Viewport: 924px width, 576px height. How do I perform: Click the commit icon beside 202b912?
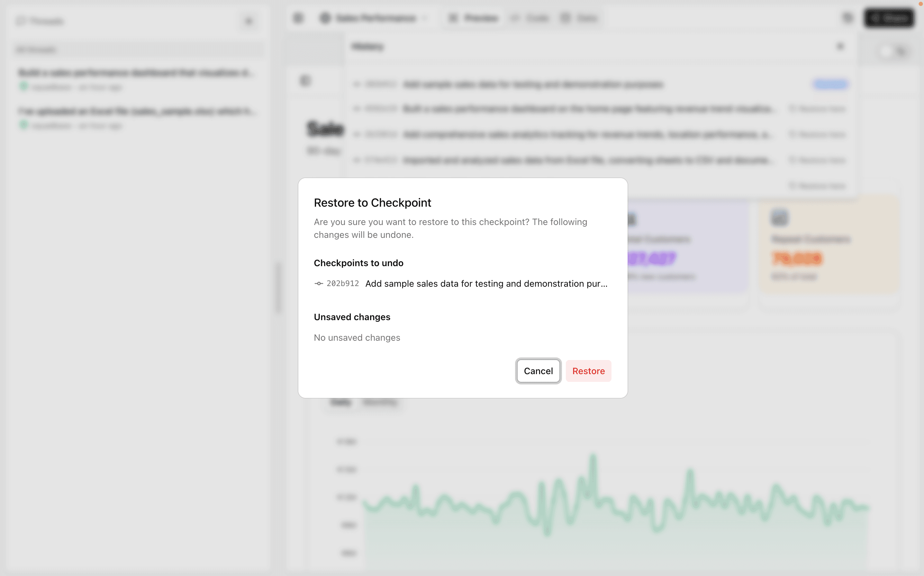[x=319, y=283]
